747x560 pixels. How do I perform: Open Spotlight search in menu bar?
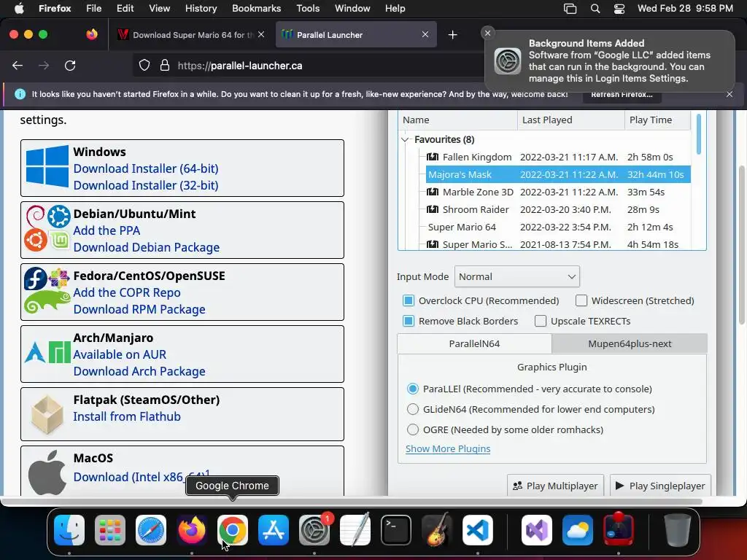[x=595, y=8]
